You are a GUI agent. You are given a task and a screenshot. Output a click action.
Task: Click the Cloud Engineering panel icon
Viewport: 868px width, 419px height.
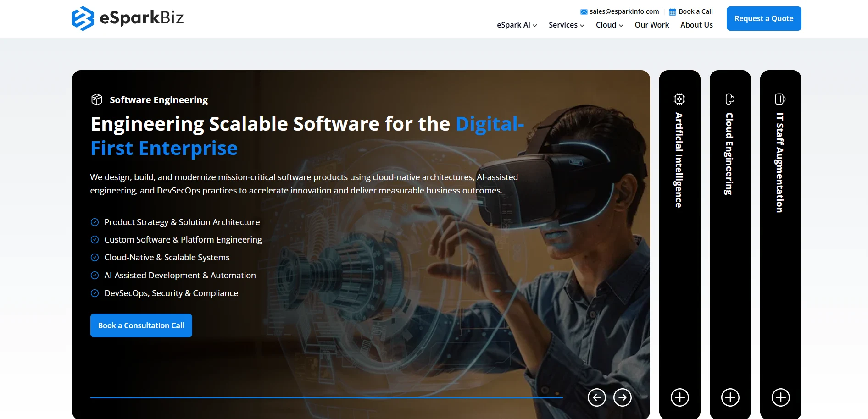click(730, 99)
